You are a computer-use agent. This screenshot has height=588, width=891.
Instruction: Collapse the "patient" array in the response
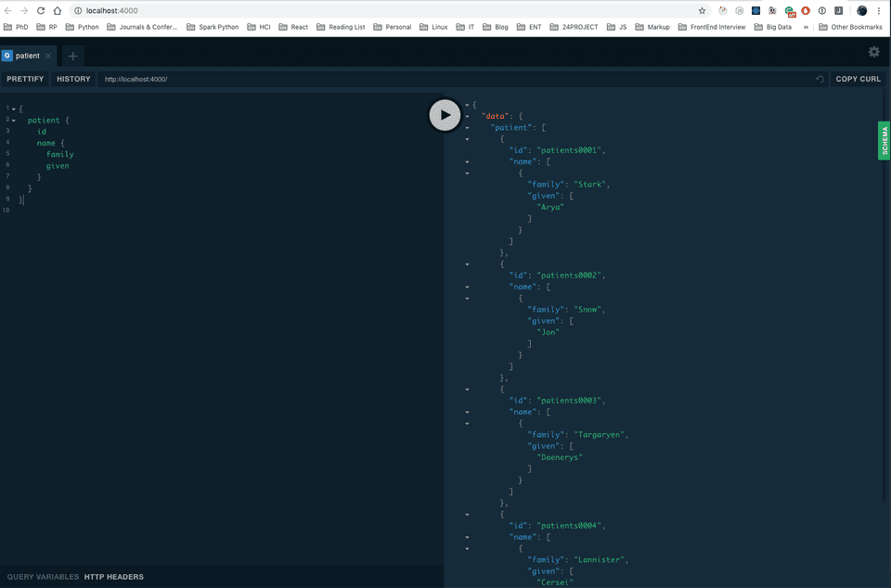tap(467, 128)
